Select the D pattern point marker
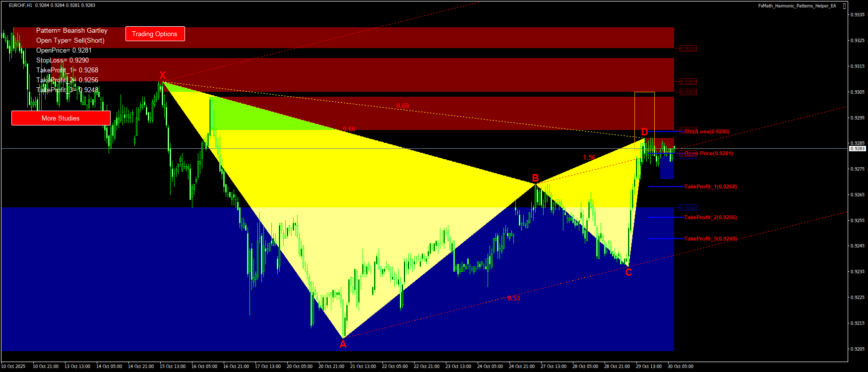The height and width of the screenshot is (372, 868). 644,132
